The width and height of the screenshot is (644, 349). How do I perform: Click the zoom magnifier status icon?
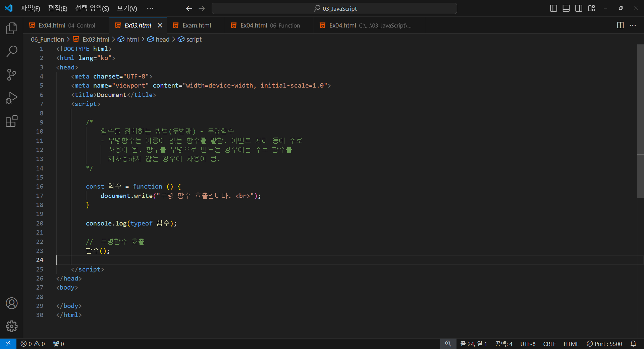click(x=448, y=344)
